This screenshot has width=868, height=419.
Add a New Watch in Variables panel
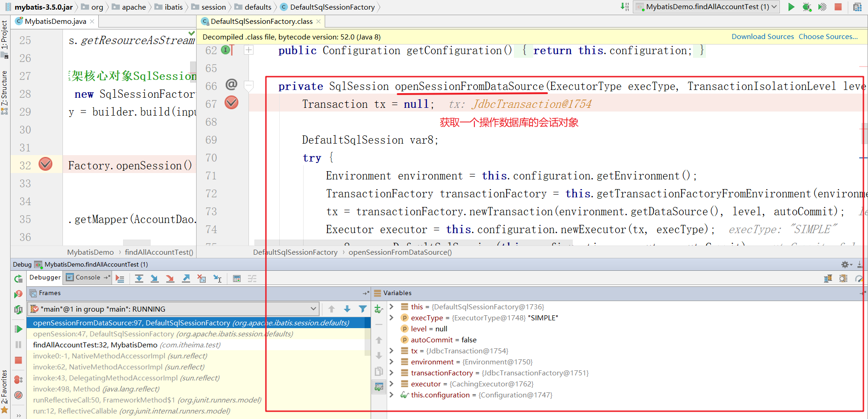(378, 309)
